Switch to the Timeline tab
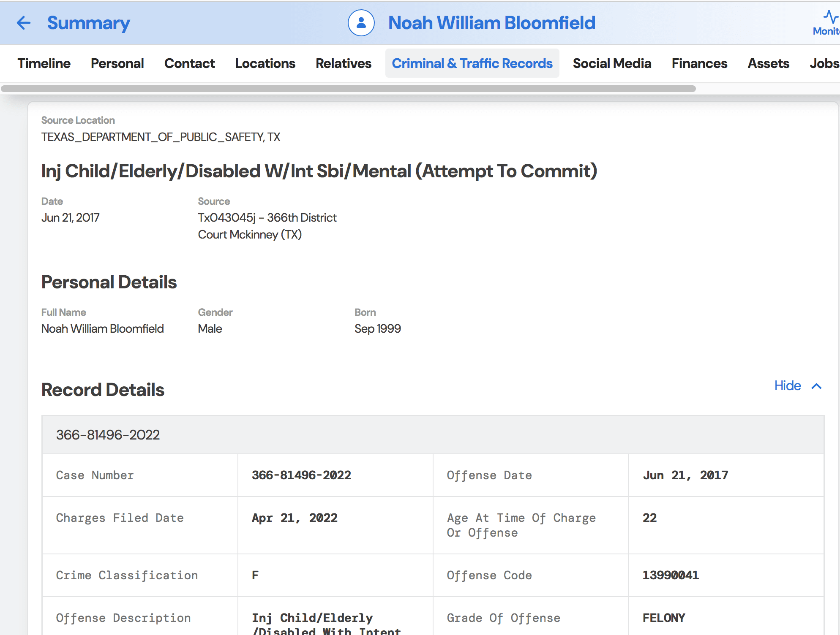This screenshot has height=635, width=840. click(44, 63)
